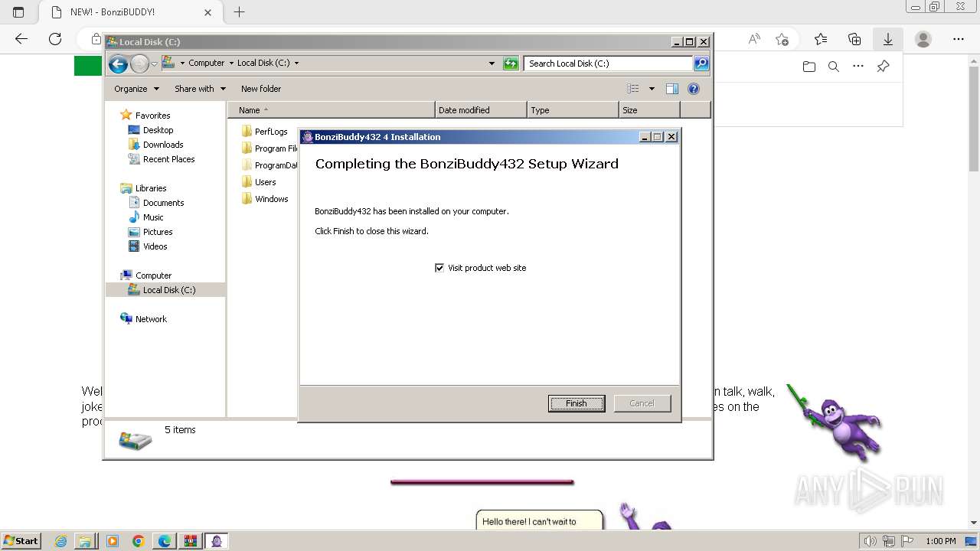This screenshot has width=980, height=551.
Task: Expand Computer breadcrumb arrow in address bar
Action: tap(231, 64)
